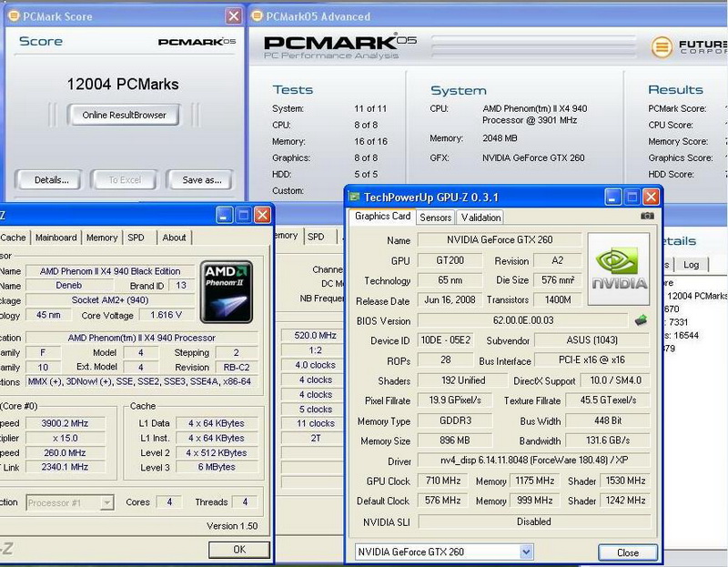The width and height of the screenshot is (728, 567).
Task: Click the BIOS save chip icon in GPU-Z
Action: pos(642,320)
